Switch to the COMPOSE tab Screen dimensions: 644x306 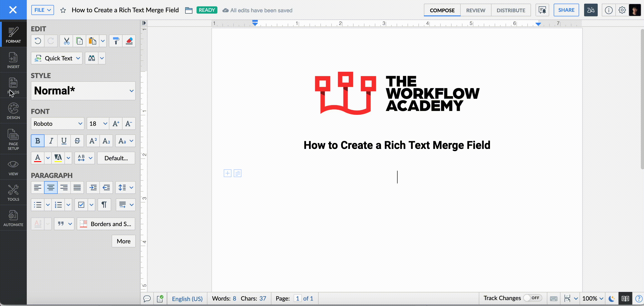click(442, 10)
